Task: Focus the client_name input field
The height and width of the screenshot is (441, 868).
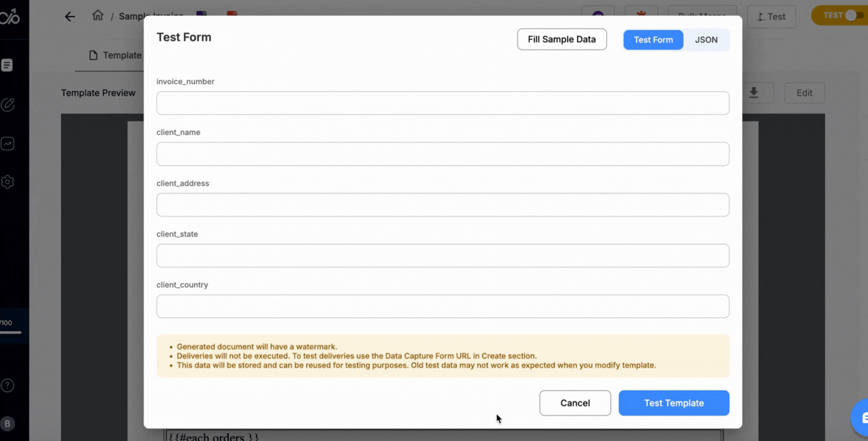Action: pyautogui.click(x=443, y=154)
